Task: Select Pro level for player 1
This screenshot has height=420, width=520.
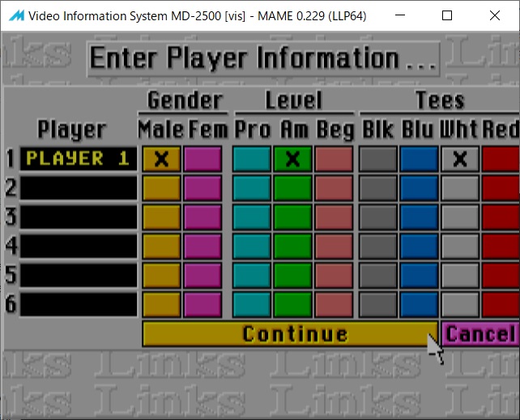Action: (x=251, y=159)
